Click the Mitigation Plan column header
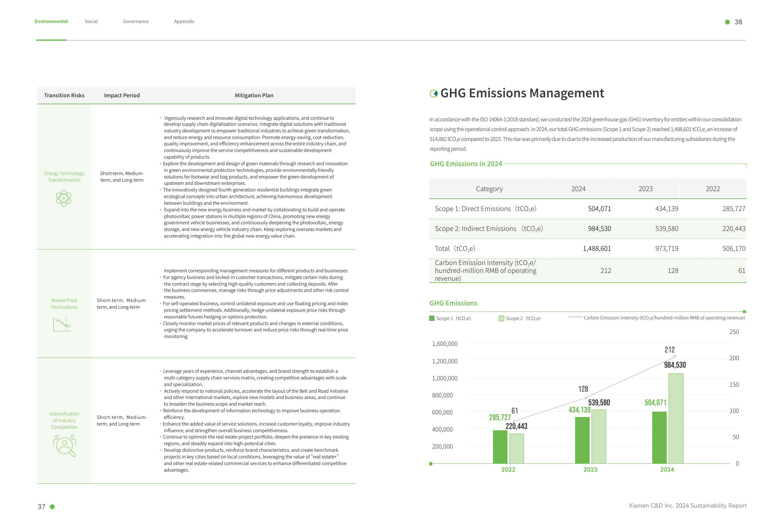 click(x=254, y=95)
